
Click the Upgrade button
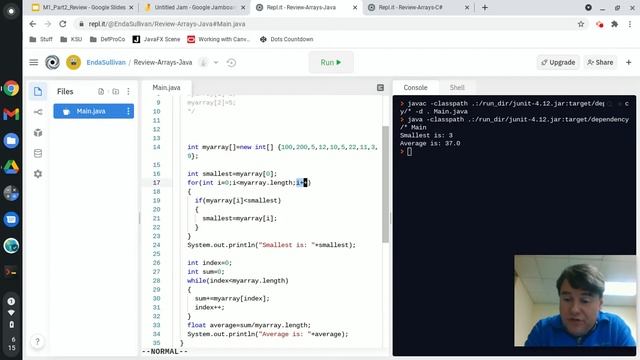point(558,62)
